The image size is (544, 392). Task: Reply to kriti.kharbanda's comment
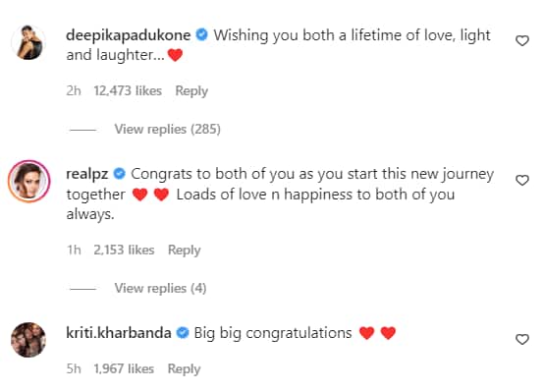(184, 368)
